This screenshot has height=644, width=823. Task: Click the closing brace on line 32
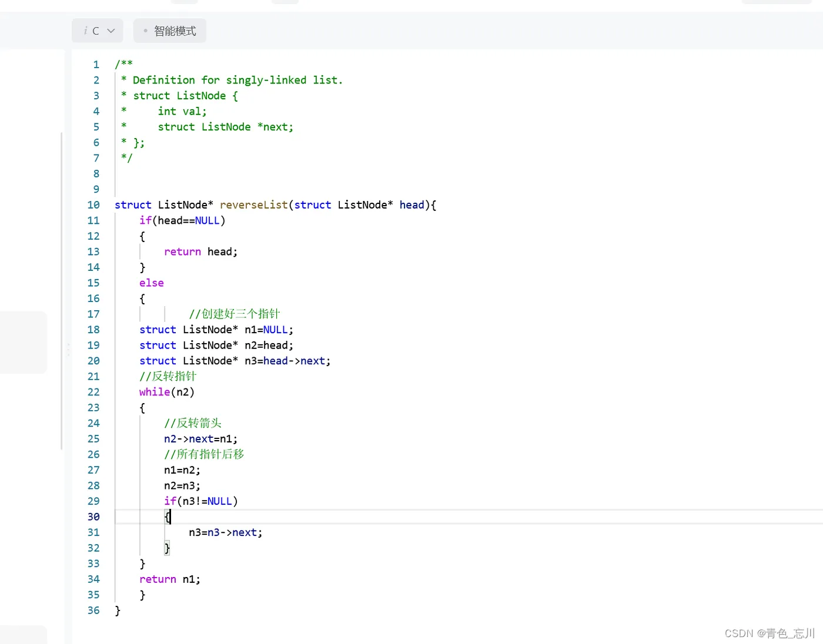coord(167,548)
